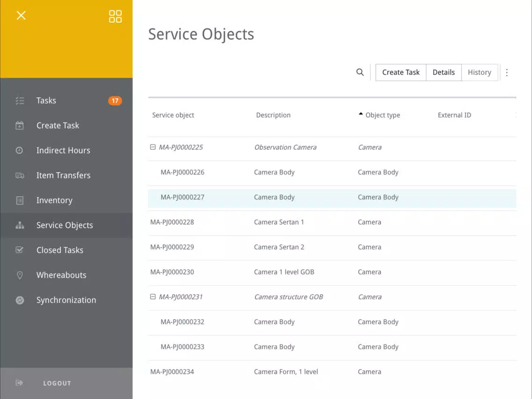Go to Item Transfers

coord(66,176)
